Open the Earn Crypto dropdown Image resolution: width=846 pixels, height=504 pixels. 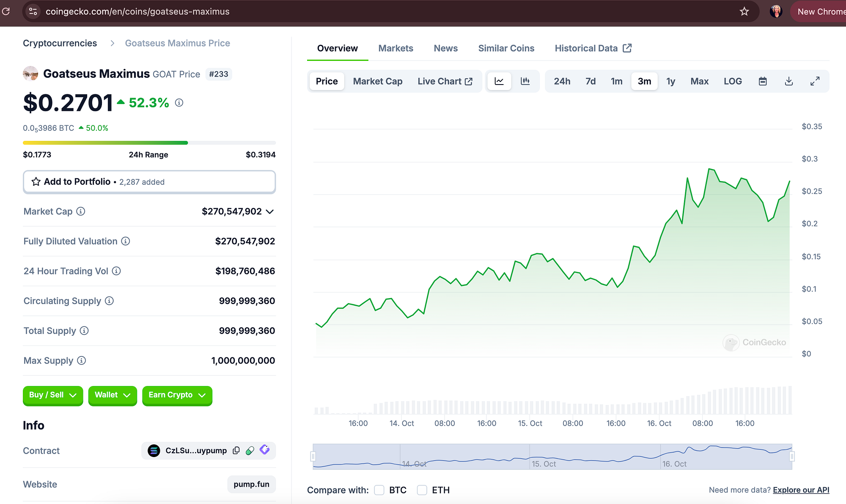pyautogui.click(x=177, y=395)
